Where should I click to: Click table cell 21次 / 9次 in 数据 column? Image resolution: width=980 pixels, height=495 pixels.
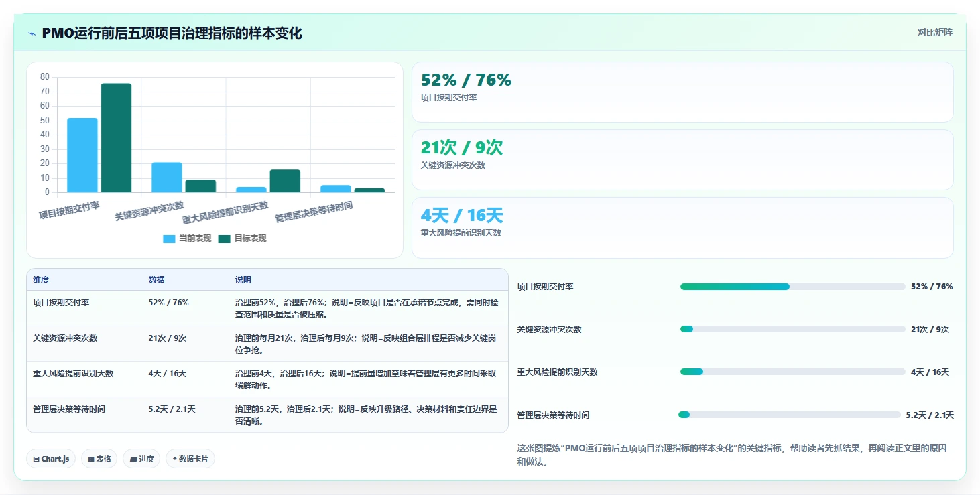(x=168, y=338)
